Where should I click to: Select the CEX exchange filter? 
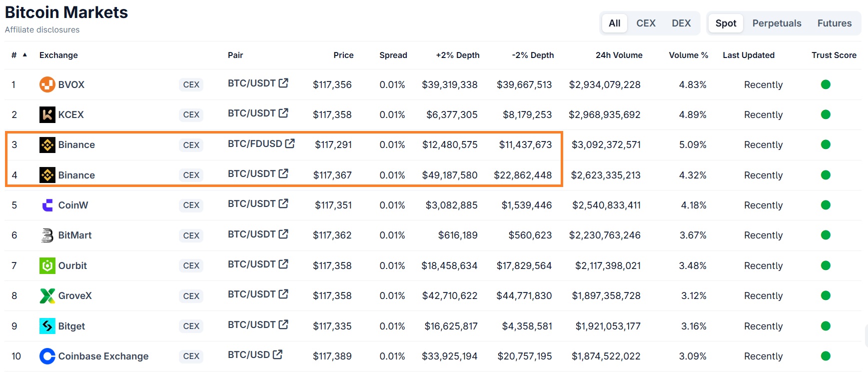[646, 23]
